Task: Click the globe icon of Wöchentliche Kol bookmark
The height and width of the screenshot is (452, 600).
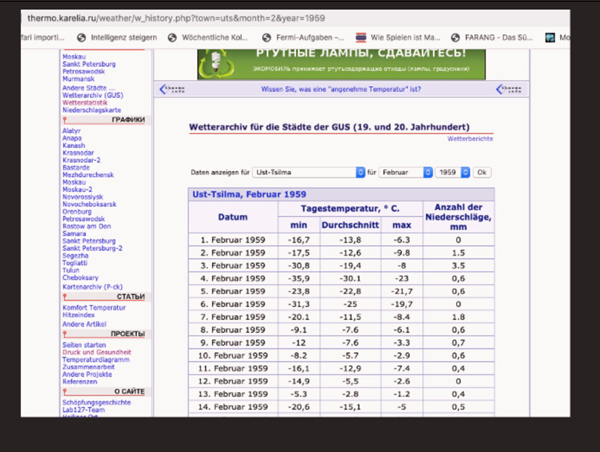Action: (173, 38)
